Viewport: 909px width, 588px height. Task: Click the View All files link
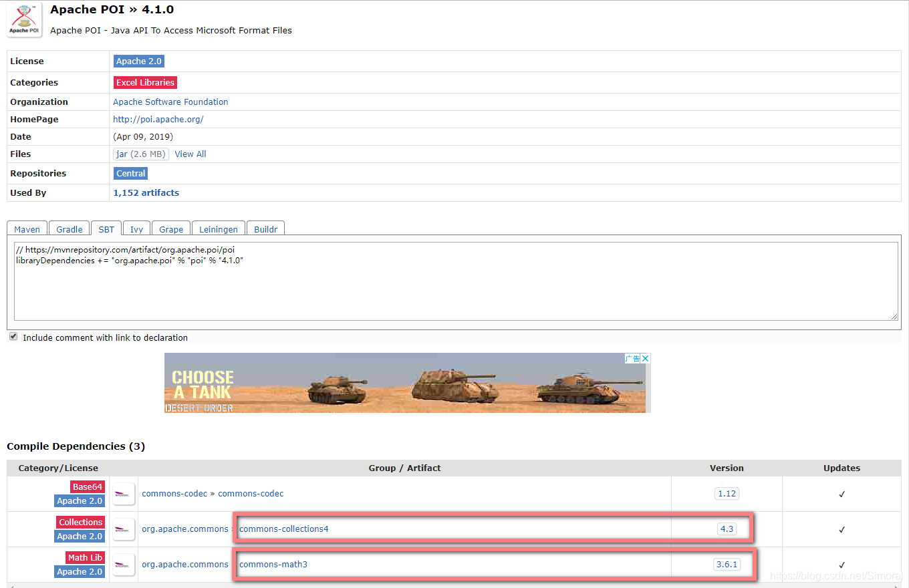[x=190, y=154]
